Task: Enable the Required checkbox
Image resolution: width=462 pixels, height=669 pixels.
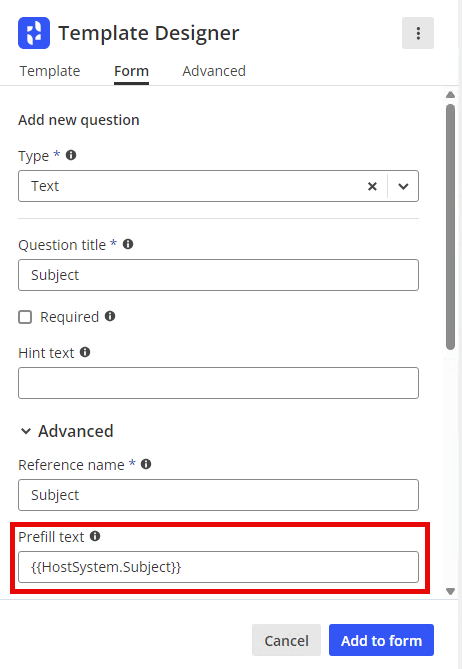Action: tap(25, 317)
